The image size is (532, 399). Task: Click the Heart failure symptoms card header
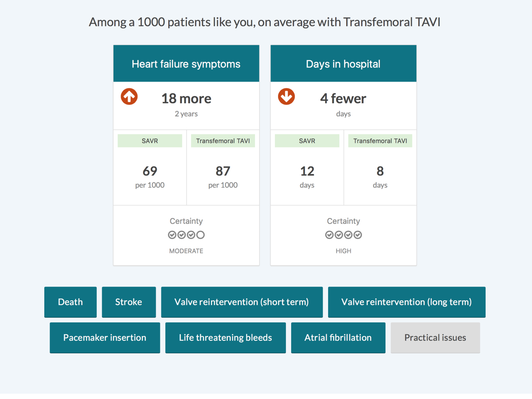click(186, 64)
